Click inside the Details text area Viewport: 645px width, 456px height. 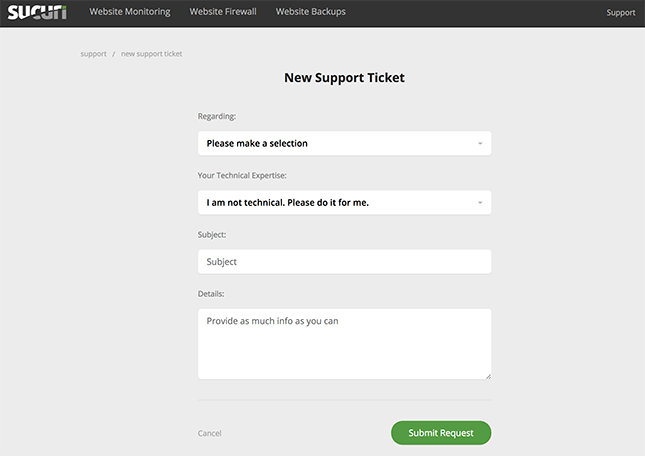pyautogui.click(x=344, y=344)
